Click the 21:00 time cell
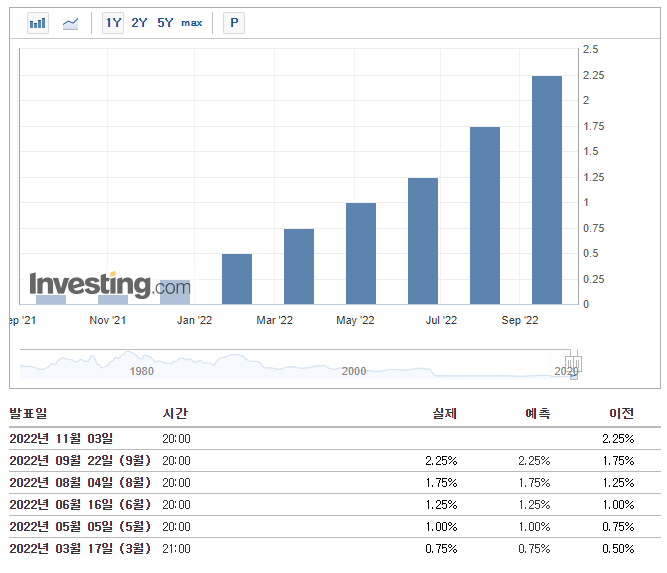 [176, 549]
